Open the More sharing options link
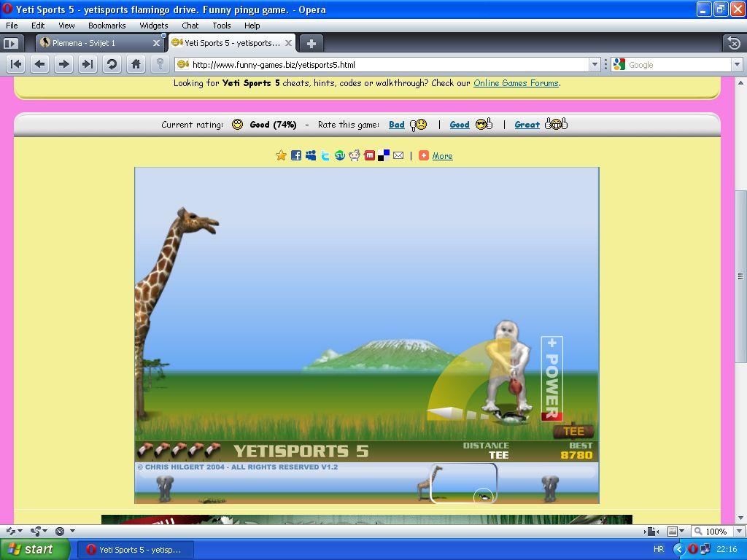The width and height of the screenshot is (747, 560). [442, 156]
